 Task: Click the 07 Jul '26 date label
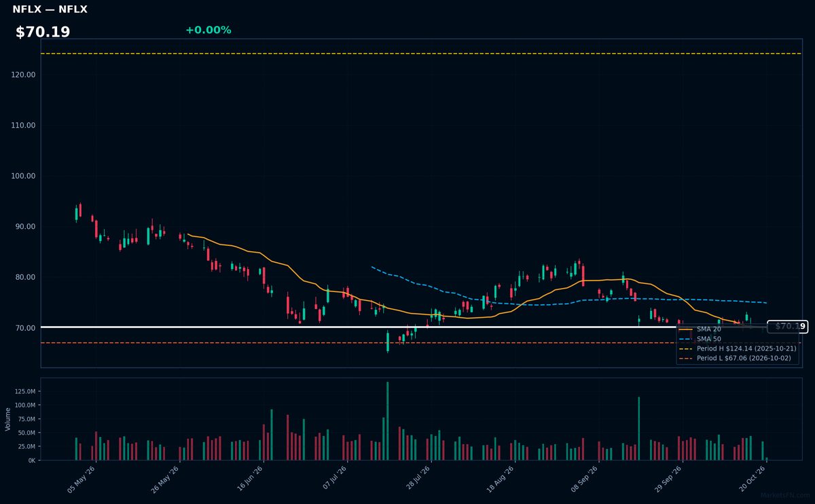[333, 480]
